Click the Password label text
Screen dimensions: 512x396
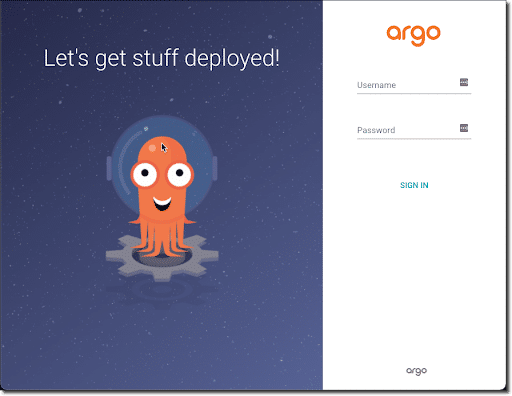[x=376, y=130]
